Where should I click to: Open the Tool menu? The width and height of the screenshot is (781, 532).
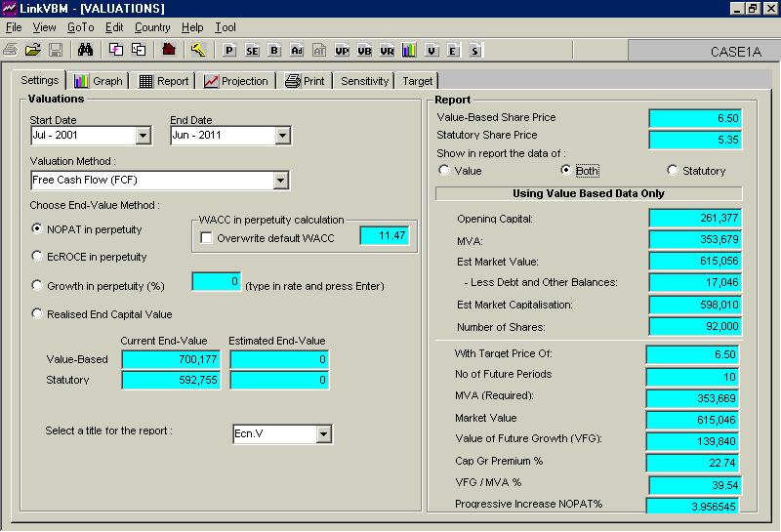(226, 27)
